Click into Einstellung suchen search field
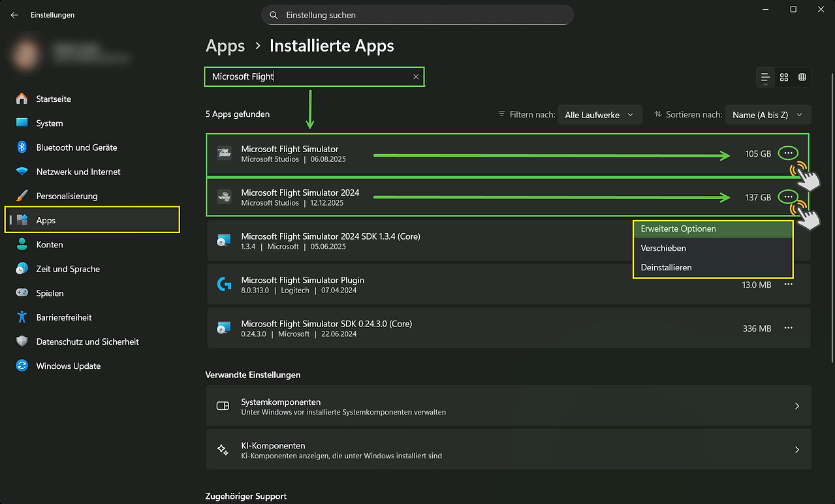The width and height of the screenshot is (835, 504). pyautogui.click(x=418, y=15)
